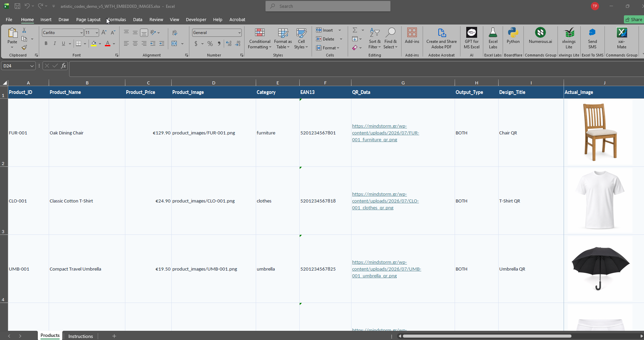Image resolution: width=644 pixels, height=340 pixels.
Task: Apply the yellow Fill Color swatch
Action: click(x=94, y=44)
